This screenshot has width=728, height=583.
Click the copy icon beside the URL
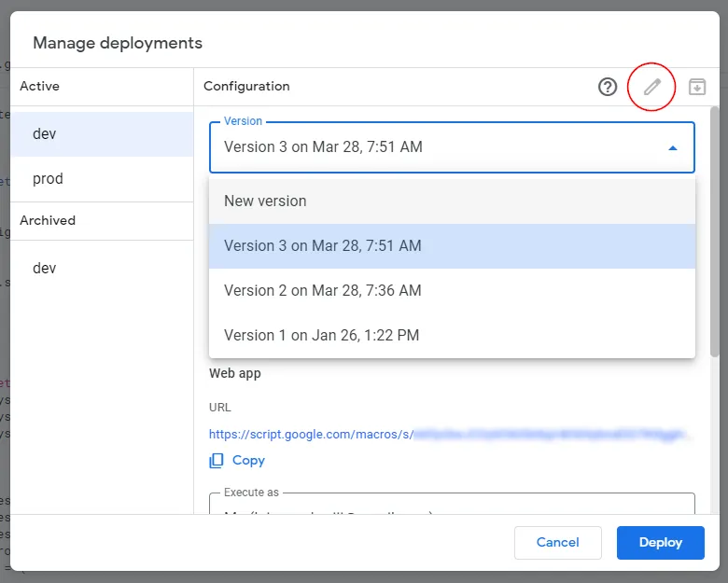[x=217, y=460]
